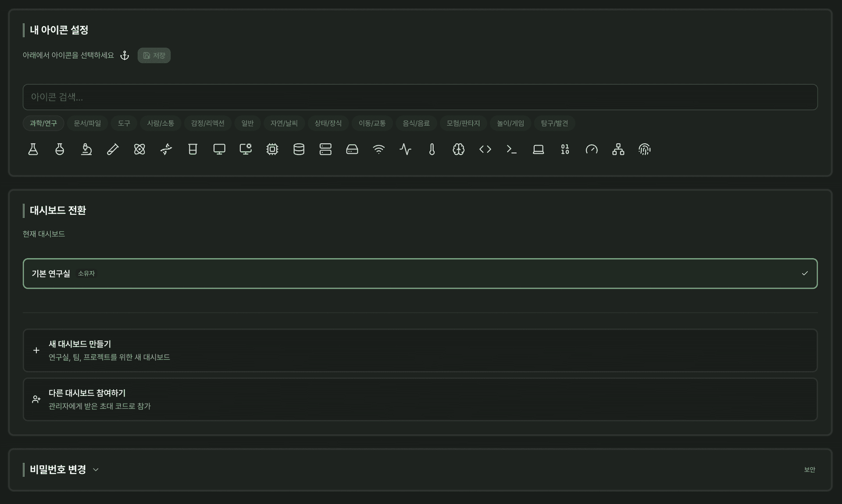Pick the thermometer icon
Image resolution: width=842 pixels, height=504 pixels.
coord(432,149)
